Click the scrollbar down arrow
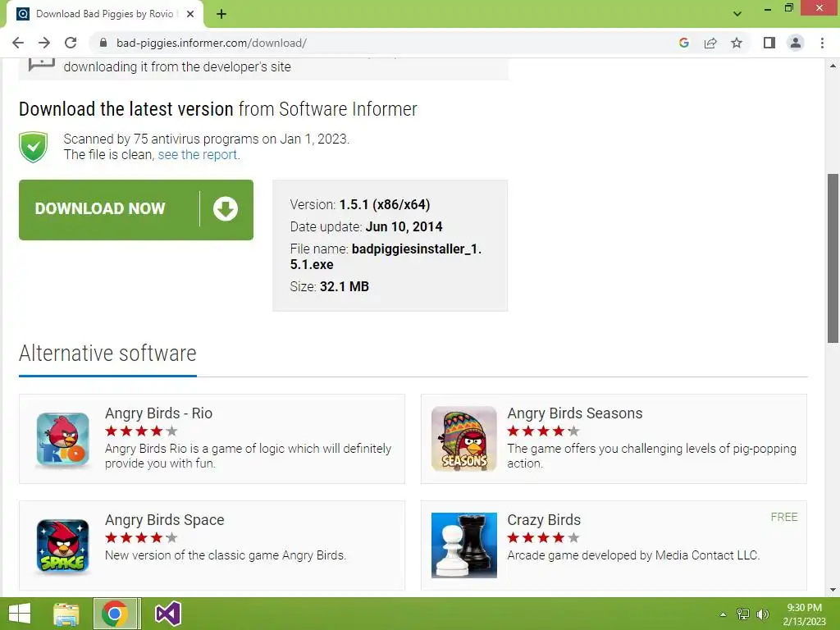The image size is (840, 630). pos(833,590)
